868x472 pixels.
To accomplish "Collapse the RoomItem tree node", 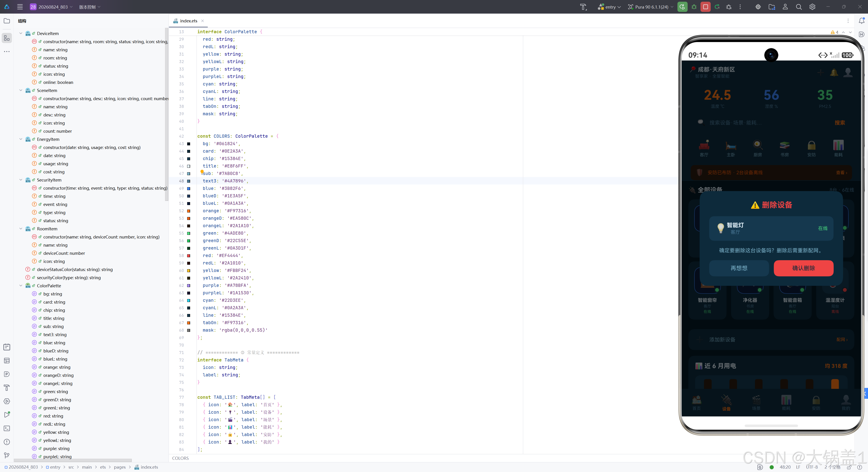I will coord(21,229).
